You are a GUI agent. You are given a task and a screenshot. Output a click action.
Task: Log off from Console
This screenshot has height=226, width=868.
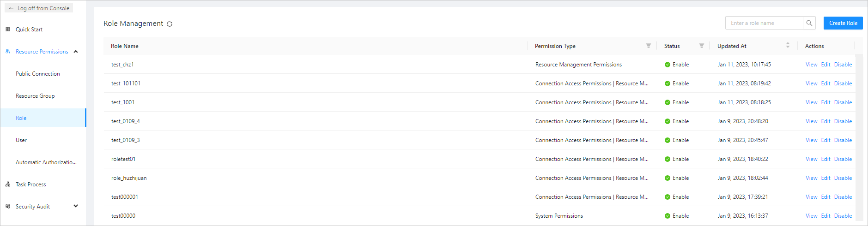click(39, 8)
